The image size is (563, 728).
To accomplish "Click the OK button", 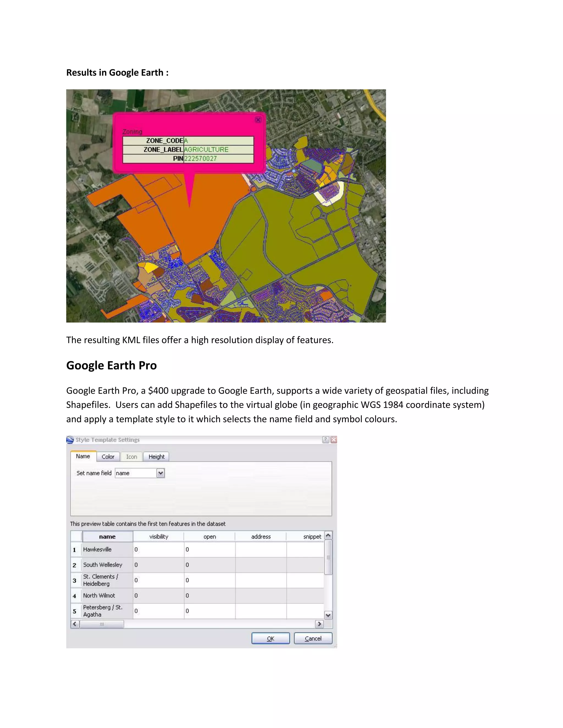I will click(271, 638).
